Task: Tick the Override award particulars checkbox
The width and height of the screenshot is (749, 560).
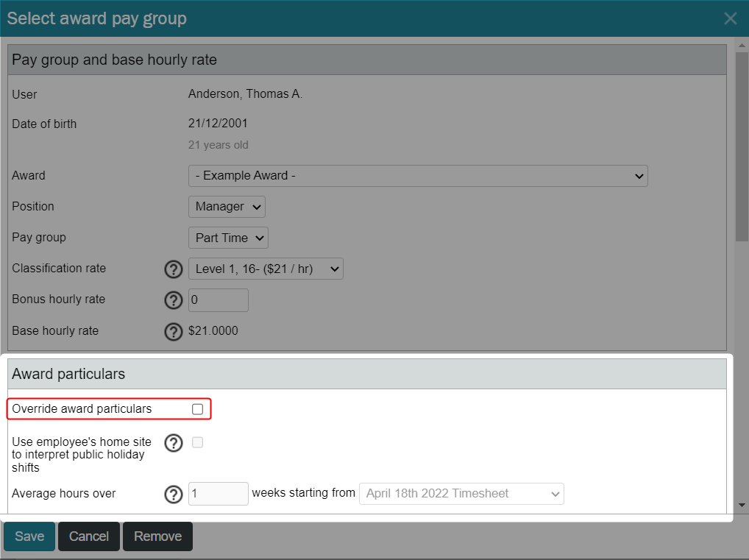Action: coord(197,409)
